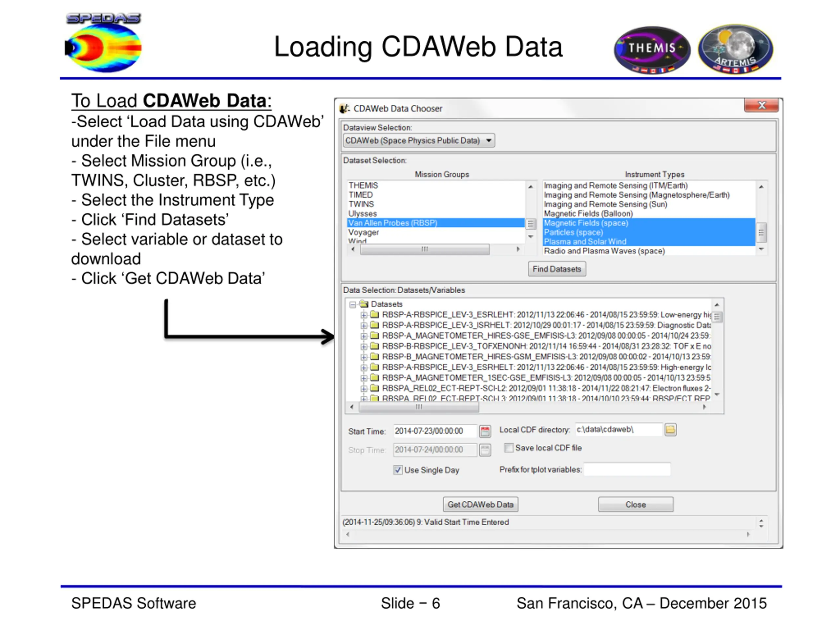The image size is (840, 630).
Task: Expand the RBSPA_REL02_ECT-REPT-SCI-L2 dataset
Action: 364,388
